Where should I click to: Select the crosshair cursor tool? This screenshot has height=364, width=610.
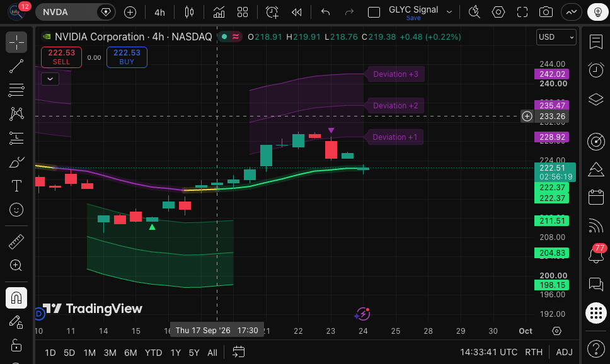pyautogui.click(x=16, y=42)
